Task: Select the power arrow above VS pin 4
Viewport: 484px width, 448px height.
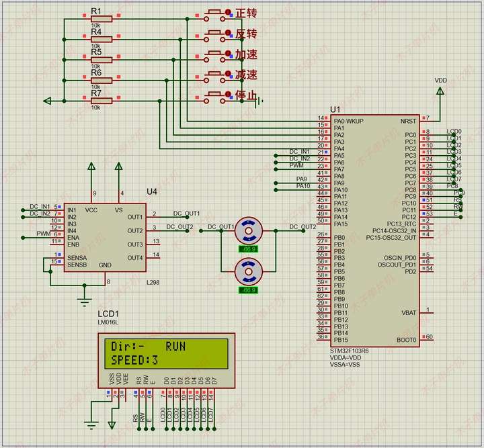Action: [119, 167]
